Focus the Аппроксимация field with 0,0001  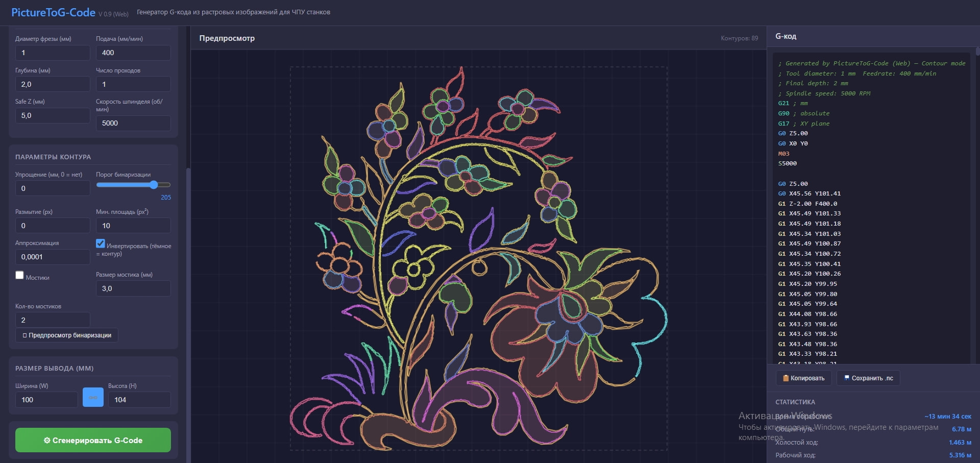[x=53, y=257]
